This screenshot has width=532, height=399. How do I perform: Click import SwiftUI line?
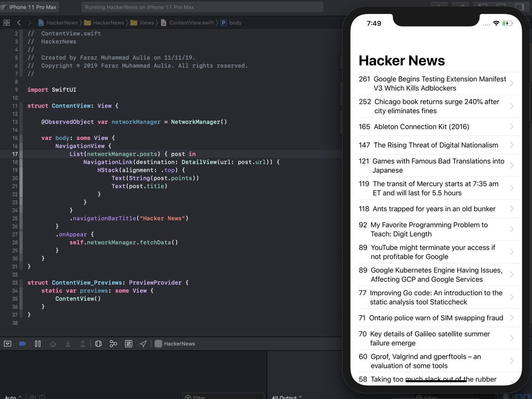[52, 90]
